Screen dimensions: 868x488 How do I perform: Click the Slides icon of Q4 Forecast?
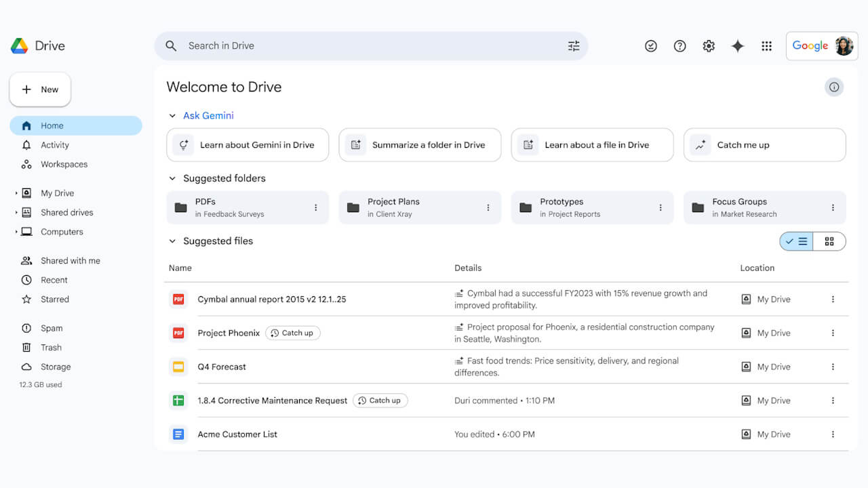click(178, 367)
